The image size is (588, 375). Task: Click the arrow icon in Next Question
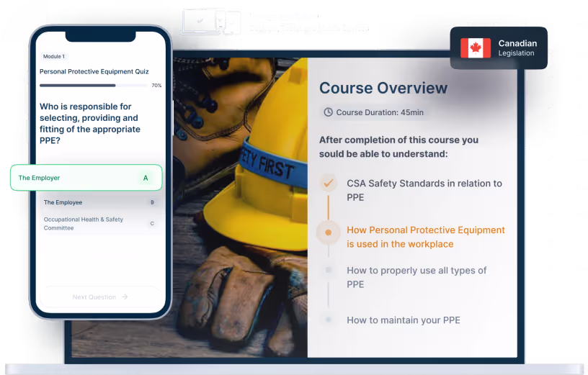click(x=125, y=297)
